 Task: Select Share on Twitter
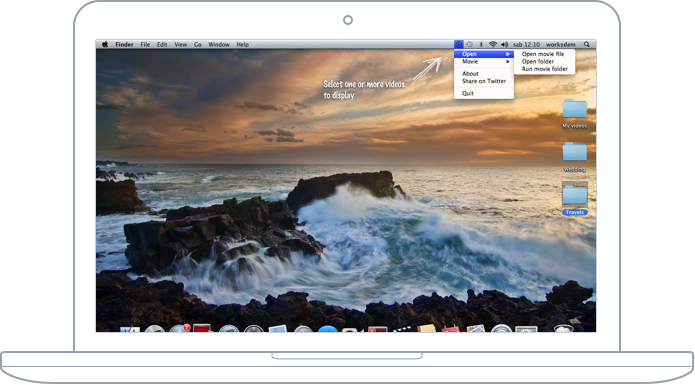(x=484, y=81)
